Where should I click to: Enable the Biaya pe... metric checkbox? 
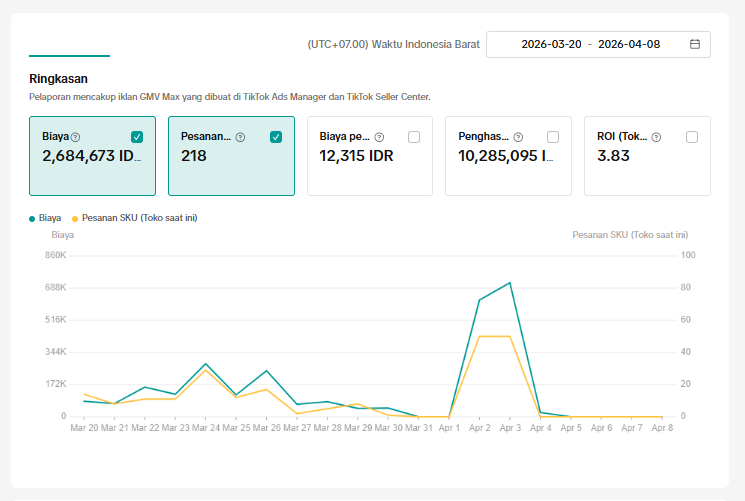414,137
